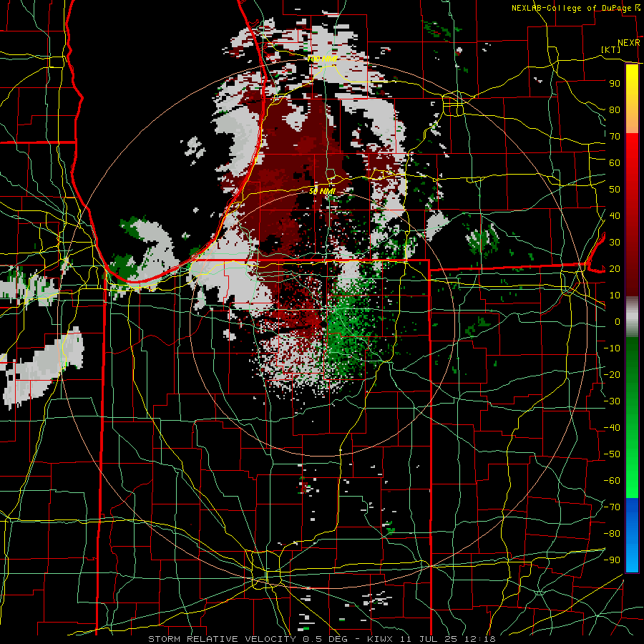Click the [KT] units label
The image size is (644, 644).
coord(611,49)
